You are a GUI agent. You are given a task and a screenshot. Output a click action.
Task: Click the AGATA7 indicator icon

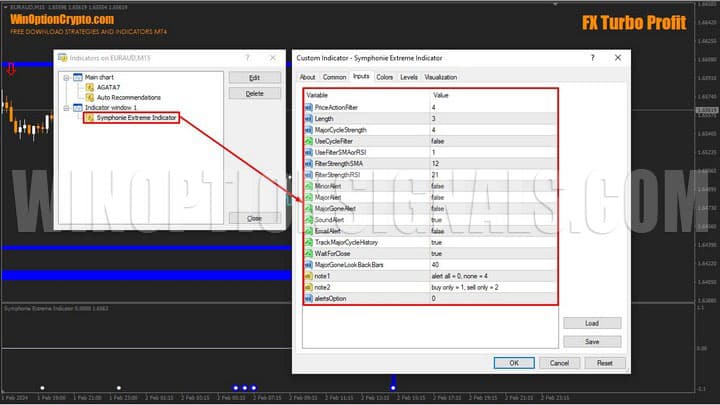tap(90, 87)
